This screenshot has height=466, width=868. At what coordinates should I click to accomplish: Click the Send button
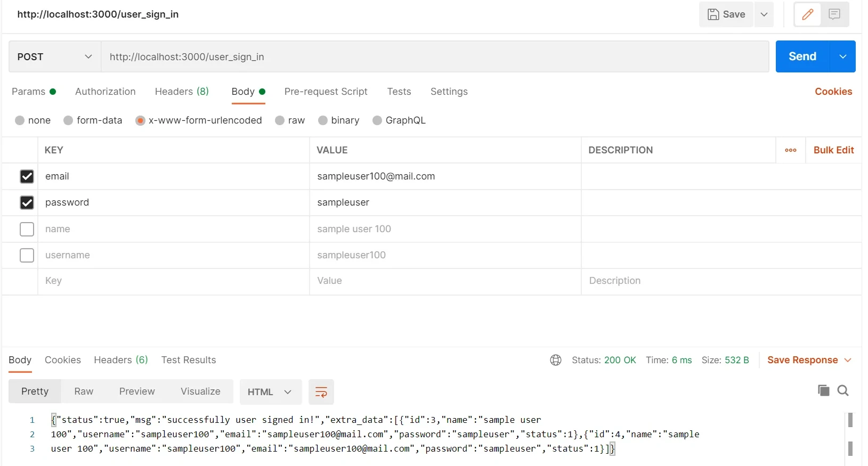802,56
